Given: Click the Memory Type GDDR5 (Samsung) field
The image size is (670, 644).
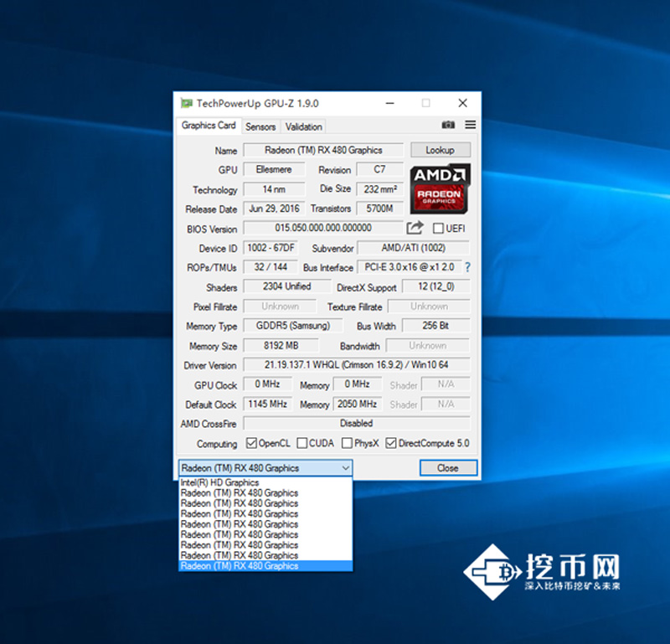Looking at the screenshot, I should 292,326.
